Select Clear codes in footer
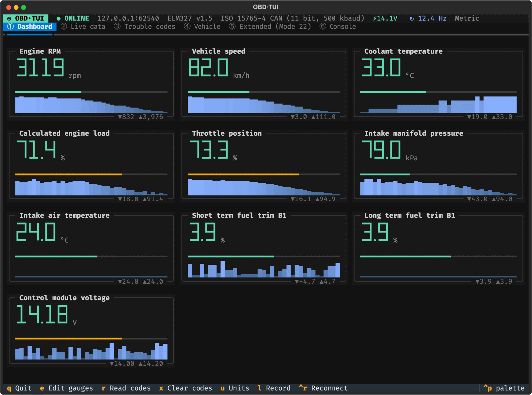 [186, 388]
